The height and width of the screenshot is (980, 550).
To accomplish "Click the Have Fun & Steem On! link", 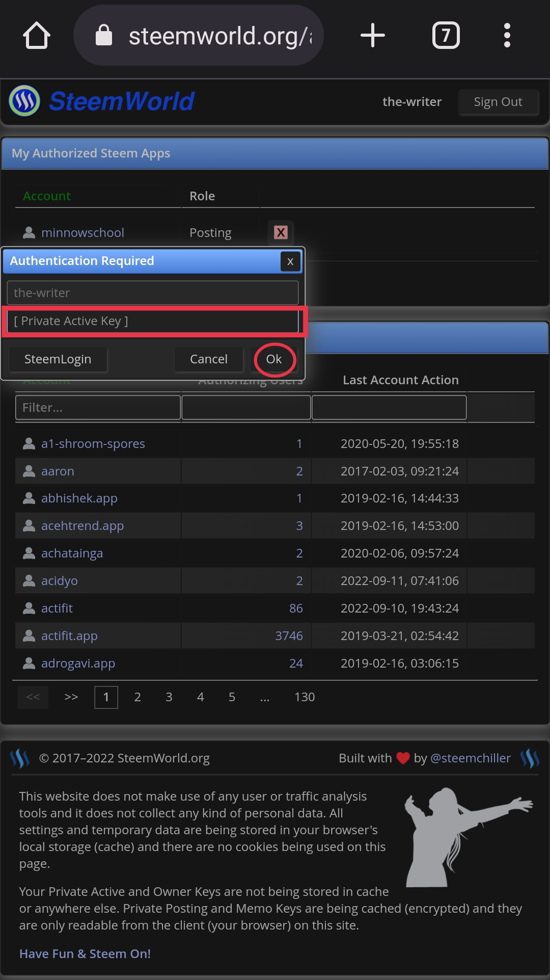I will (x=85, y=954).
